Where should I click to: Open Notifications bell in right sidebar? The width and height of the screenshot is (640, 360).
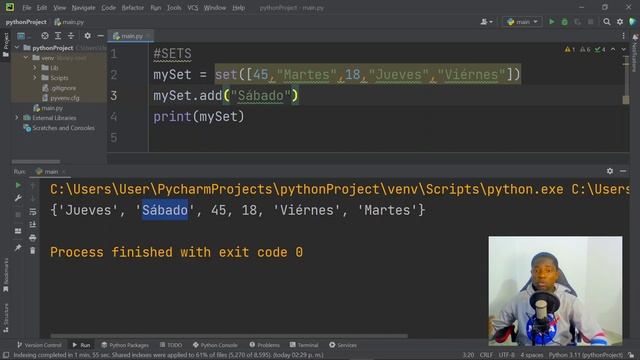pyautogui.click(x=635, y=38)
